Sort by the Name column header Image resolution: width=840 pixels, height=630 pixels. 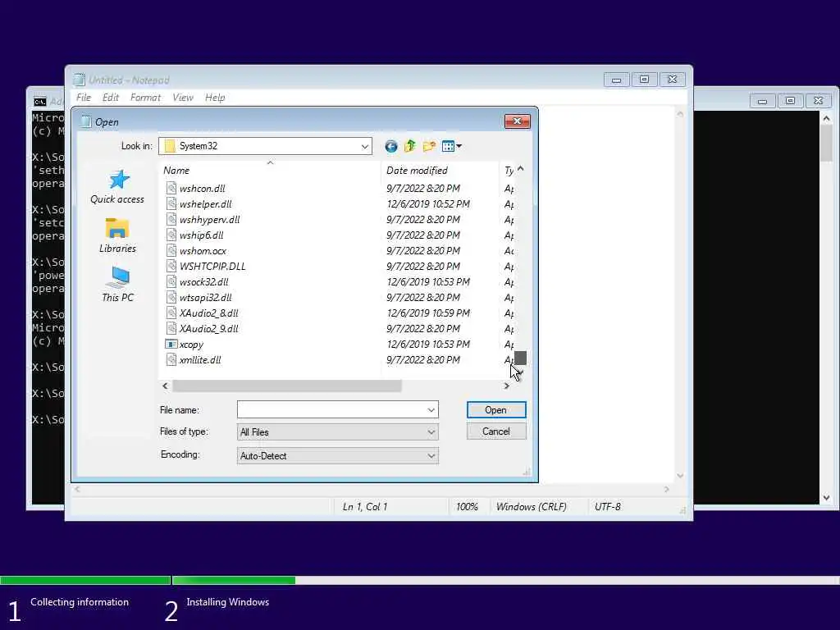(x=271, y=171)
